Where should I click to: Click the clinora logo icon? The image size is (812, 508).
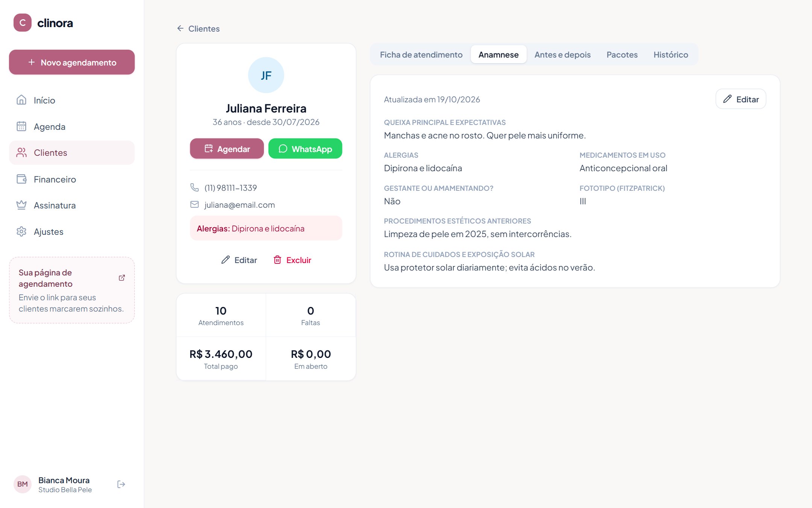[22, 23]
